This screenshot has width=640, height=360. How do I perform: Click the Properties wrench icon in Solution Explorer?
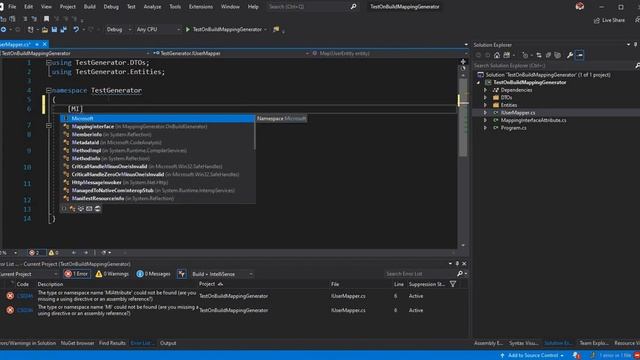point(570,55)
